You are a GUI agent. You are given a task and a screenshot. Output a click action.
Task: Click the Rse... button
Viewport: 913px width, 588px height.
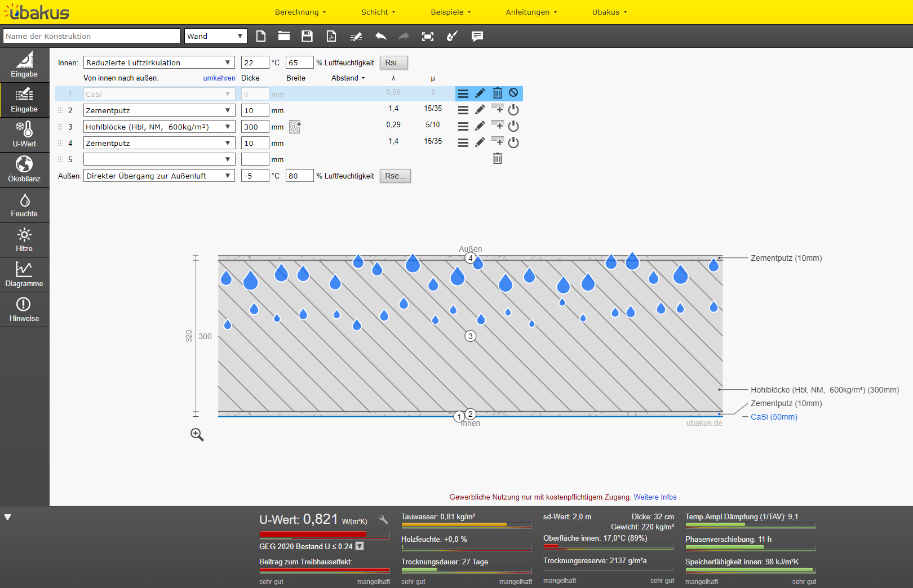pyautogui.click(x=395, y=176)
